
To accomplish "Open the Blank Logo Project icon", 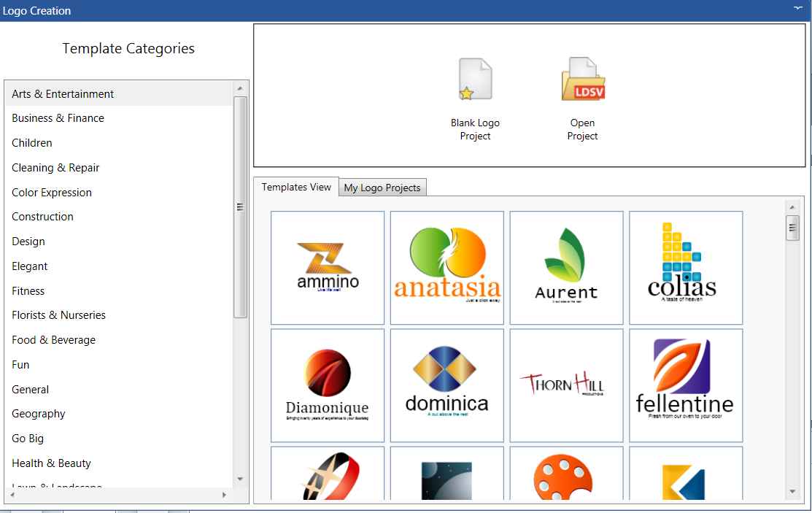I will click(x=475, y=80).
